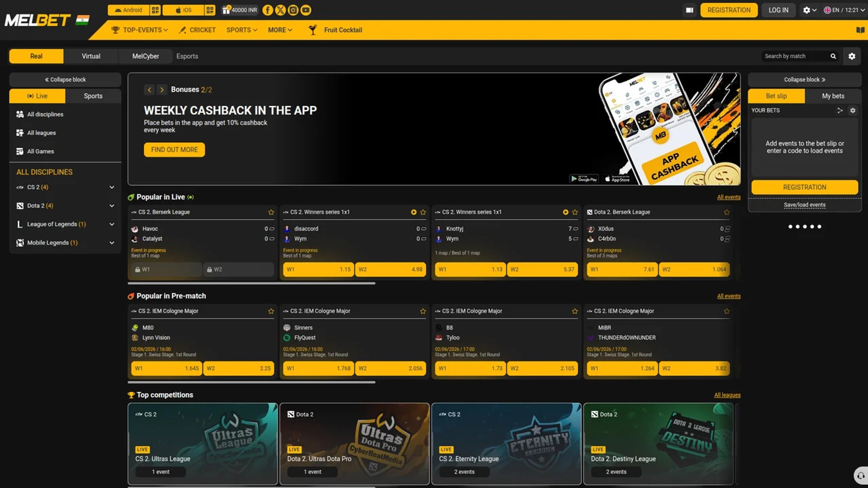
Task: Click REGISTRATION in the bet slip
Action: click(805, 187)
